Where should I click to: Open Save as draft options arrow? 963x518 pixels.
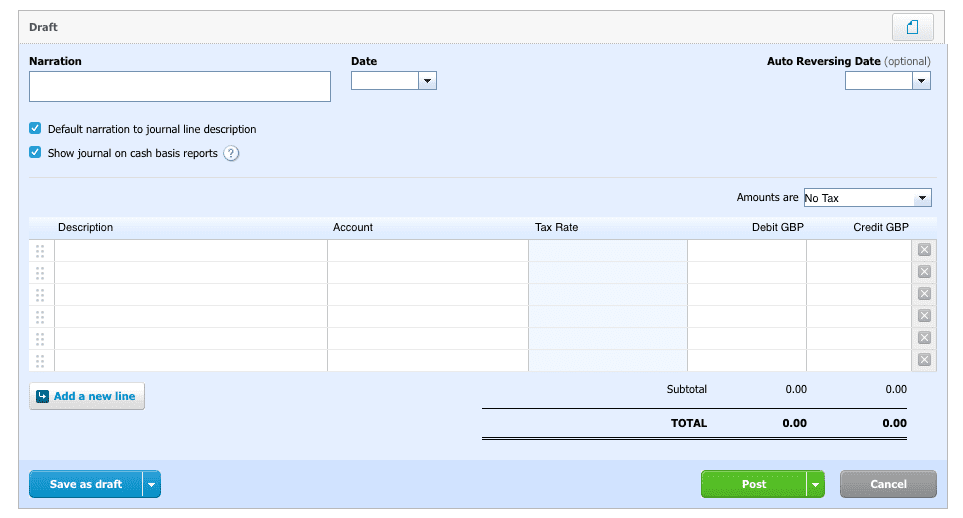point(151,484)
